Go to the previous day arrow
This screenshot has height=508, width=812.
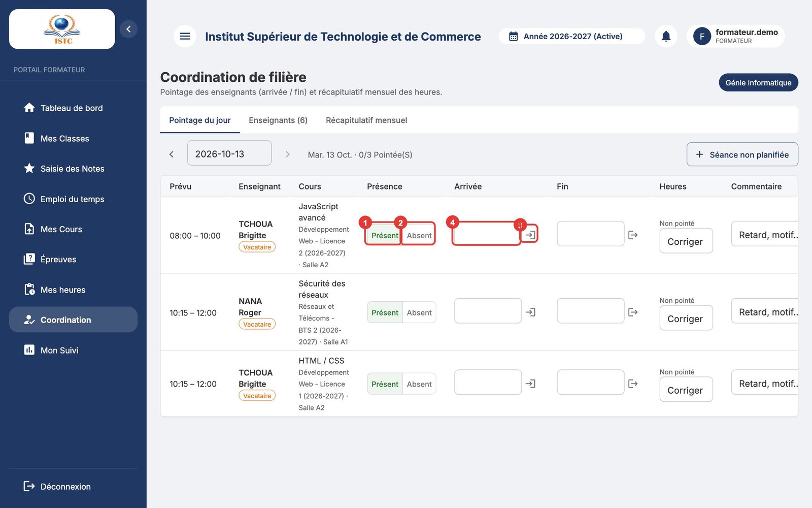(x=172, y=154)
